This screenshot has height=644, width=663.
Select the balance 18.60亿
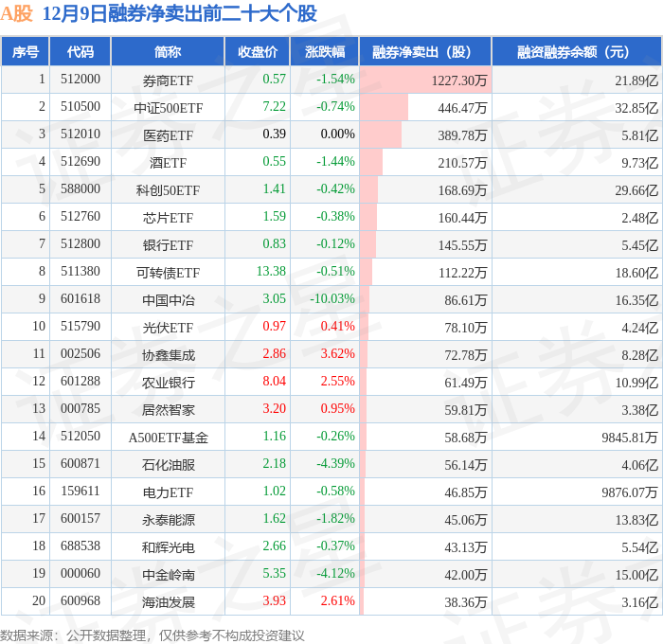pos(636,273)
